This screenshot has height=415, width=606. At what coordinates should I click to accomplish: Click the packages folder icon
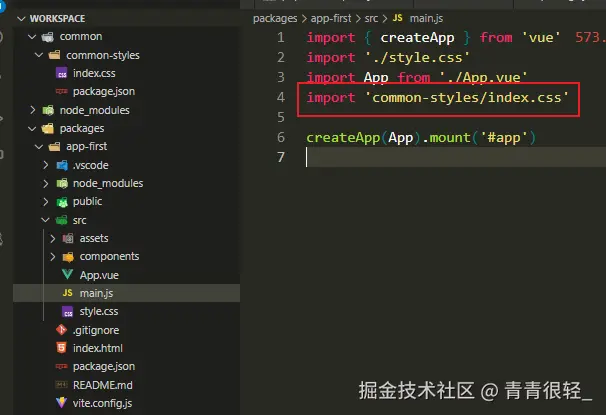point(48,128)
